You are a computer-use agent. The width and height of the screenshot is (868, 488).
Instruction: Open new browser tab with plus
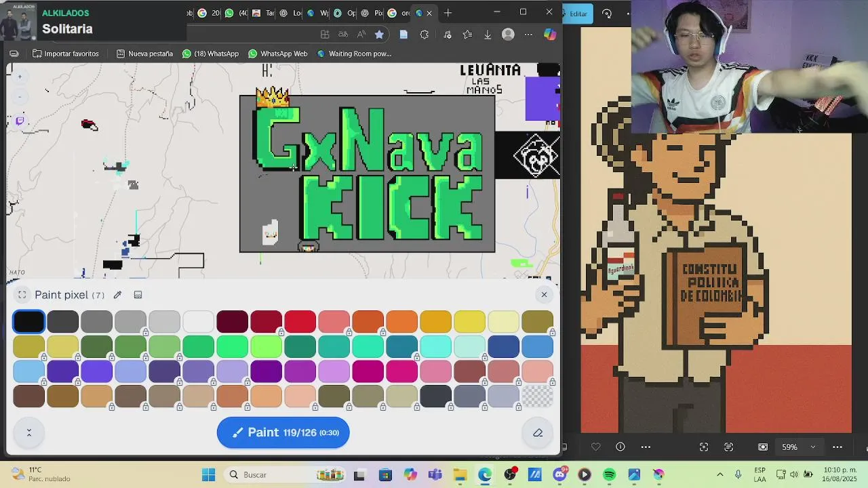point(448,13)
